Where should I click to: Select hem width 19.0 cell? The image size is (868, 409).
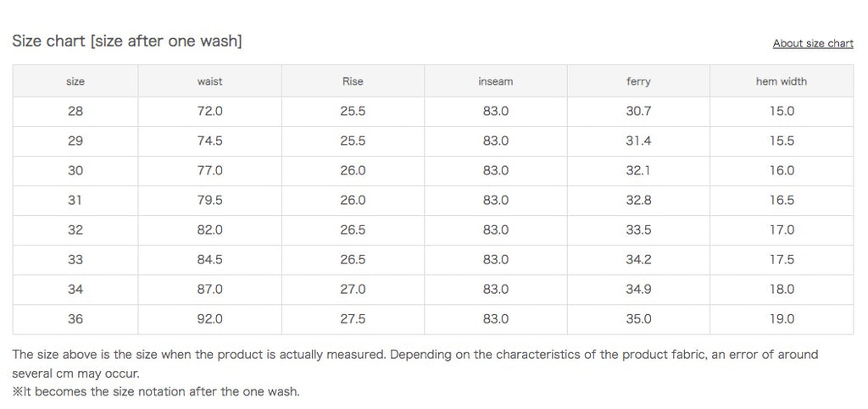[x=782, y=319]
